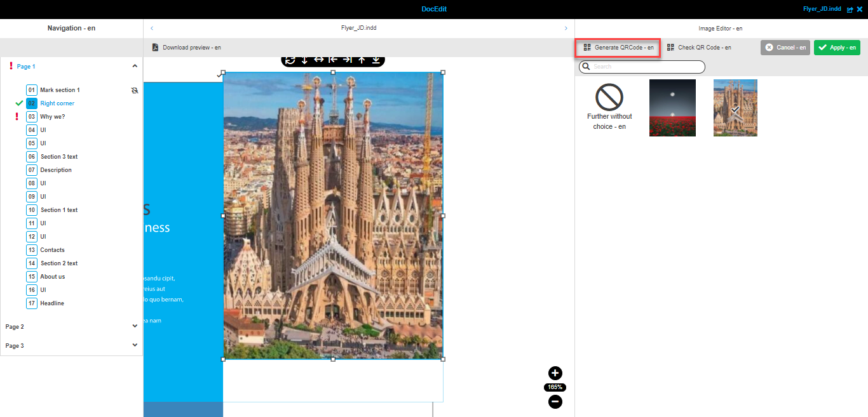
Task: Select the rotate image tool
Action: pos(290,60)
